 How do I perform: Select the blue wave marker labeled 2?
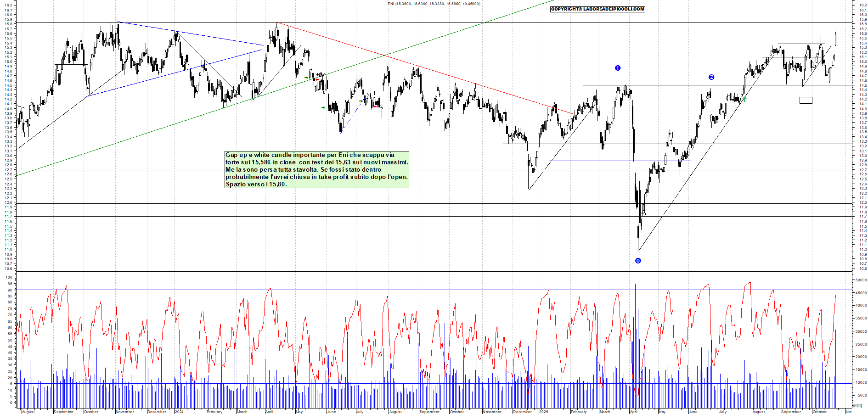point(711,77)
